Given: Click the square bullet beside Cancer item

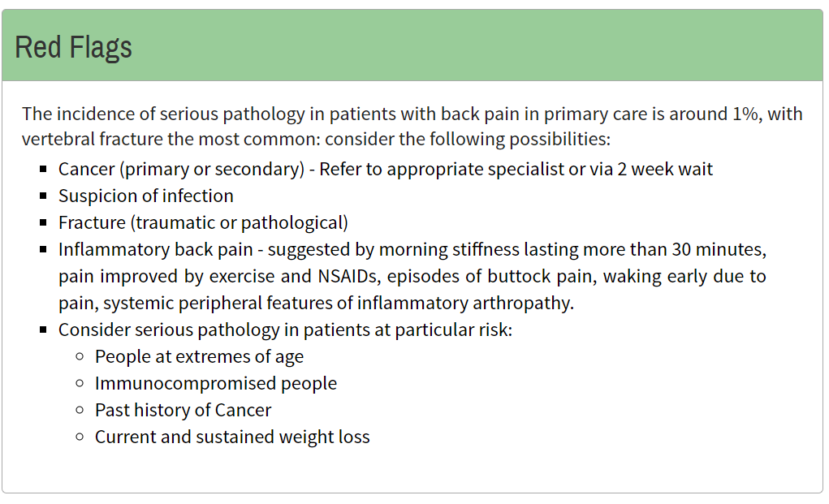Looking at the screenshot, I should coord(43,170).
